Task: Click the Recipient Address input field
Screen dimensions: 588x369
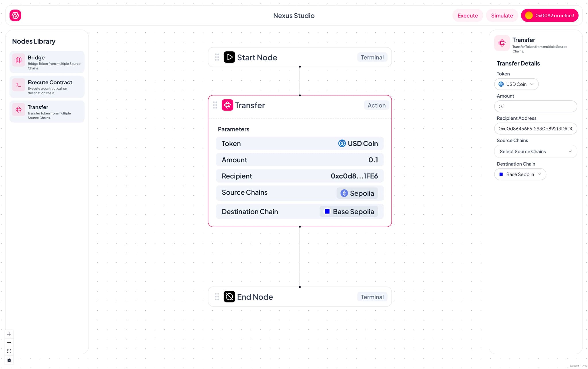Action: coord(535,129)
